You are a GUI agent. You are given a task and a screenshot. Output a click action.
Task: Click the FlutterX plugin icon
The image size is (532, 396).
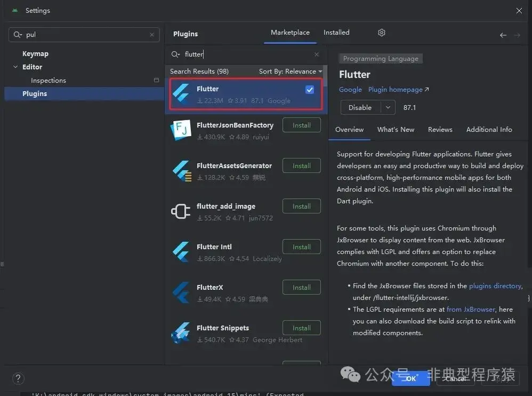[x=181, y=292]
